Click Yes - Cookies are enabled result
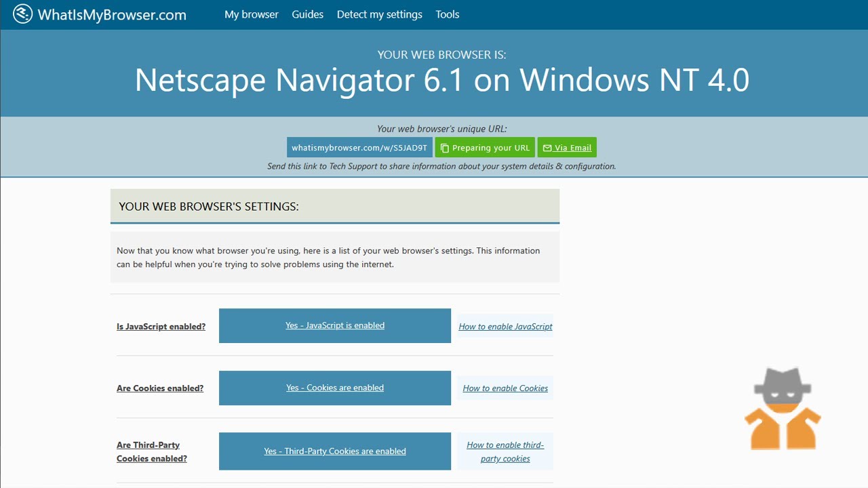868x488 pixels. coord(335,388)
